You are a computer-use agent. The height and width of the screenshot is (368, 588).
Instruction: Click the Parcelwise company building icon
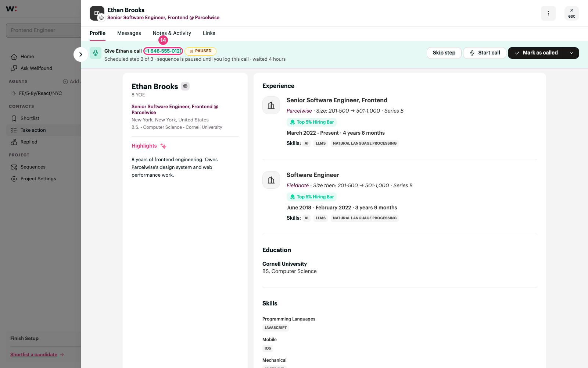(271, 105)
